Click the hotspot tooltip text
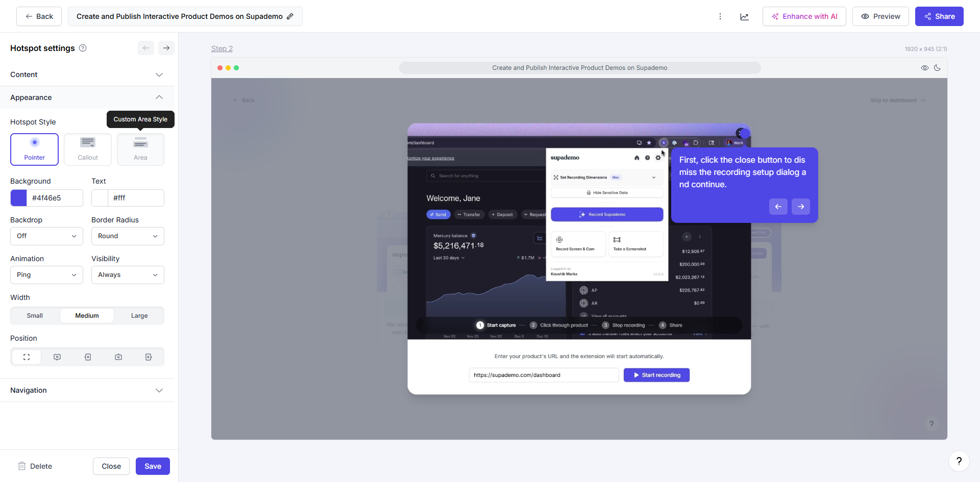This screenshot has height=482, width=980. pos(743,172)
